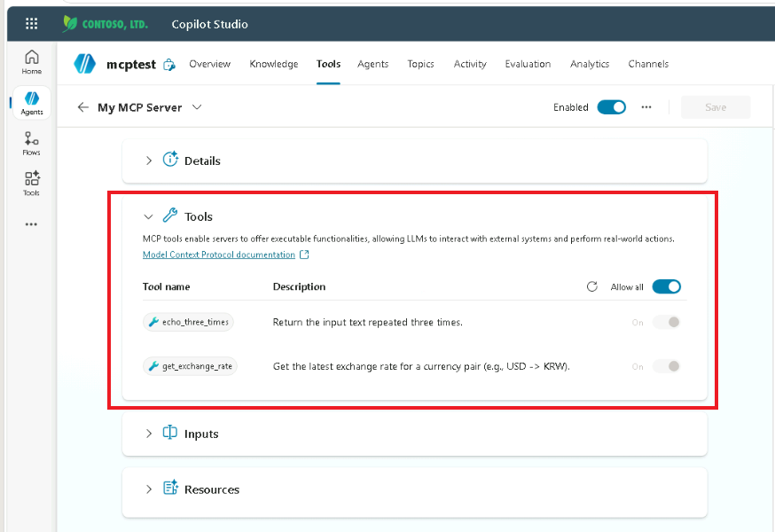
Task: Refresh the MCP tools list
Action: tap(591, 286)
